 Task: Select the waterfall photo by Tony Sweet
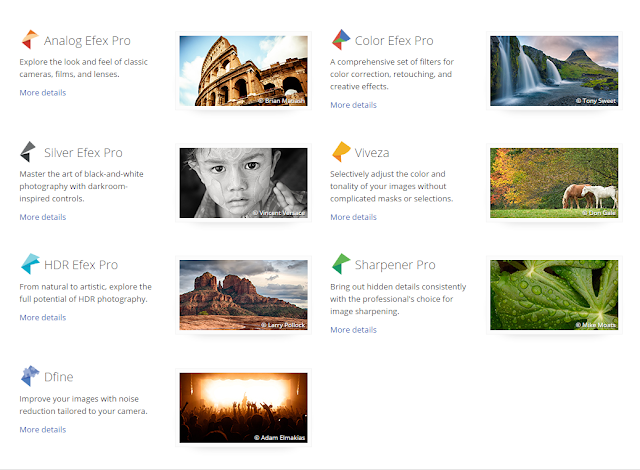(x=554, y=71)
